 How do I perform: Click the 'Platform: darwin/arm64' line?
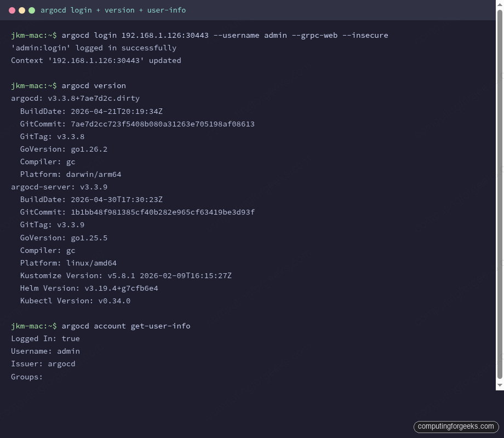(x=71, y=175)
